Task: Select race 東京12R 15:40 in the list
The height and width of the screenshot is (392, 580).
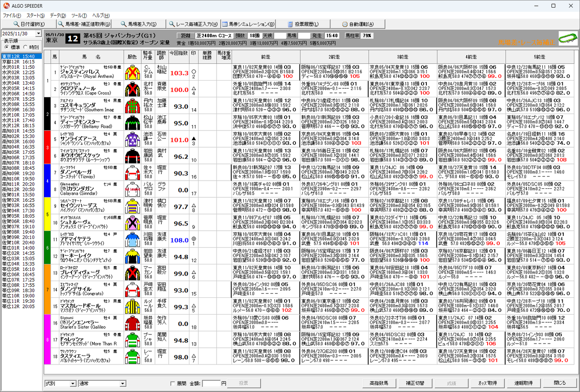Action: pos(21,56)
